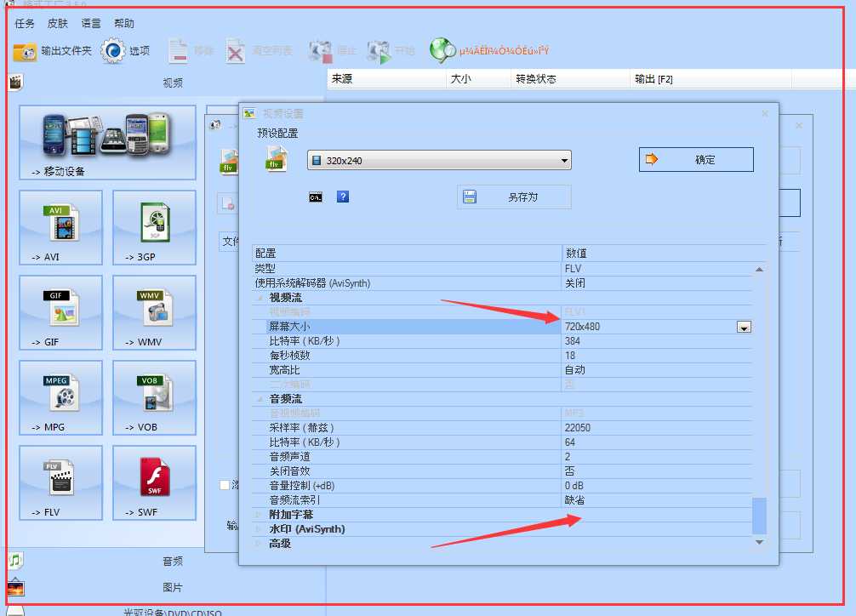Screen dimensions: 856x616
Task: Click the 大小 column header
Action: [x=478, y=79]
